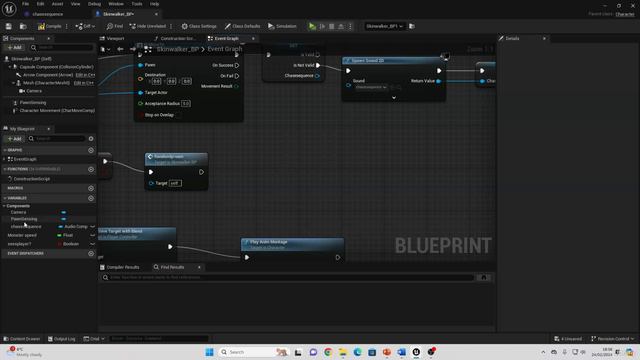640x360 pixels.
Task: Click the graph navigate forward arrow
Action: click(132, 49)
